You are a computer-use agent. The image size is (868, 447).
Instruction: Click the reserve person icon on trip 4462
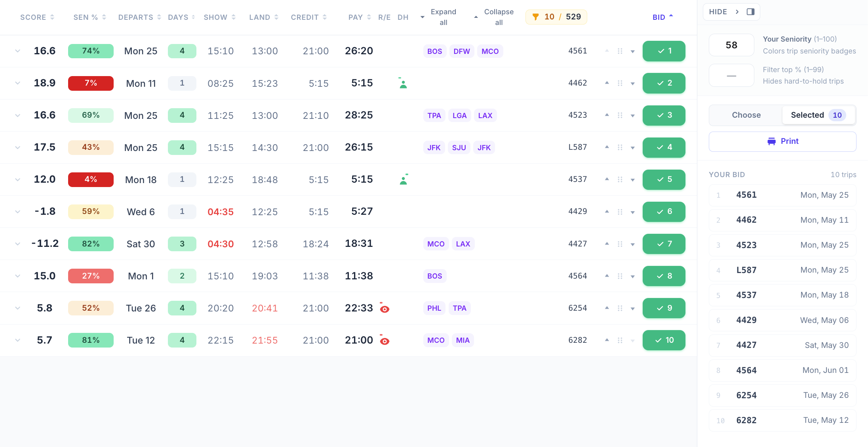[403, 83]
